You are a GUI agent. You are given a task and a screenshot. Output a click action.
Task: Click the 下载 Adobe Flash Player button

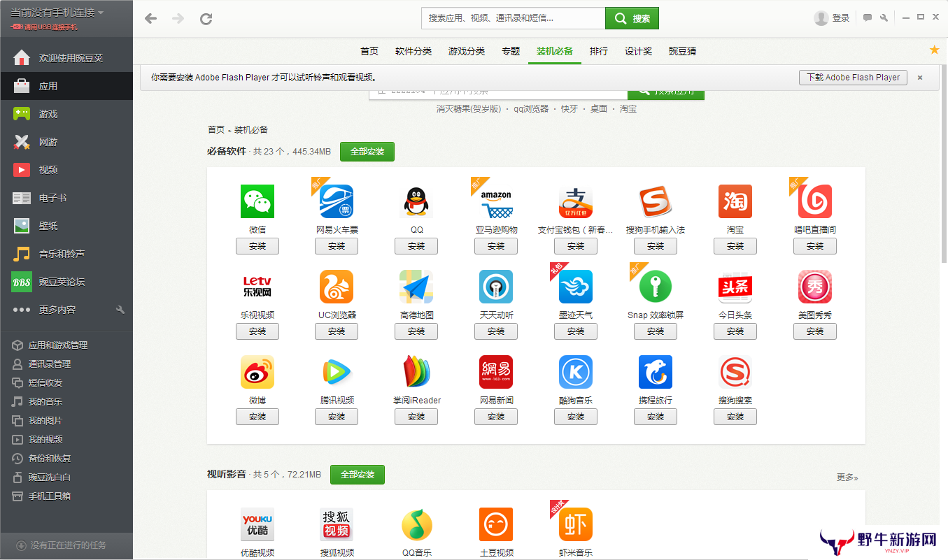tap(853, 78)
